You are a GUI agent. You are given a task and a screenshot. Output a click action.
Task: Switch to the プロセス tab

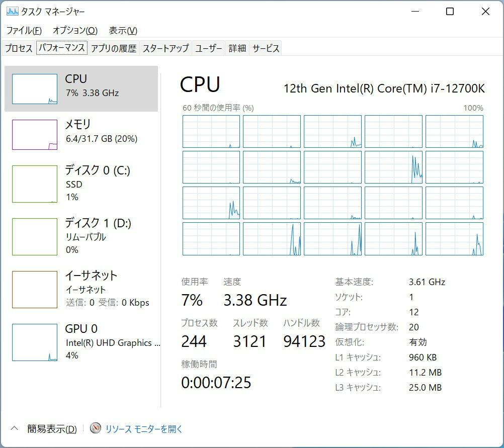[x=19, y=48]
